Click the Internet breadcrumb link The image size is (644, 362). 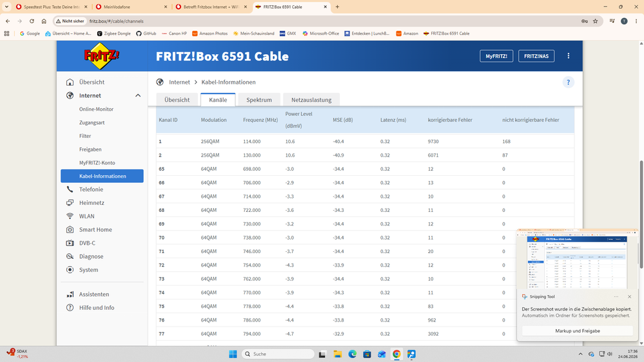pos(179,82)
